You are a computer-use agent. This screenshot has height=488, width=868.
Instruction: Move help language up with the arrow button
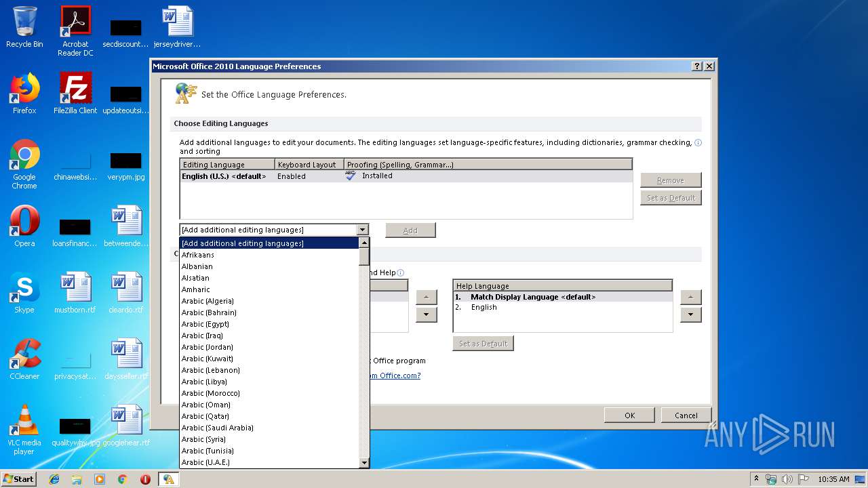tap(690, 298)
